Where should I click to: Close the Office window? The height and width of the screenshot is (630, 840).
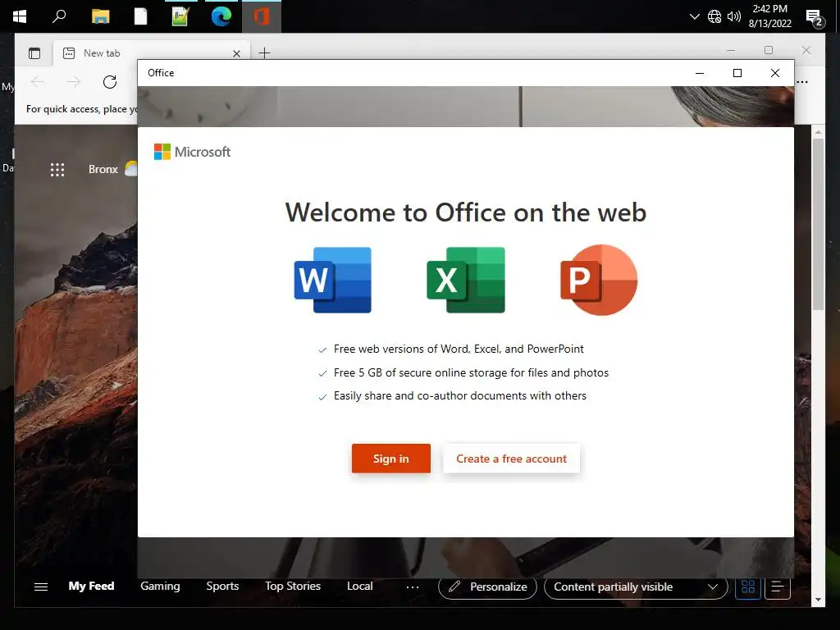[x=774, y=73]
